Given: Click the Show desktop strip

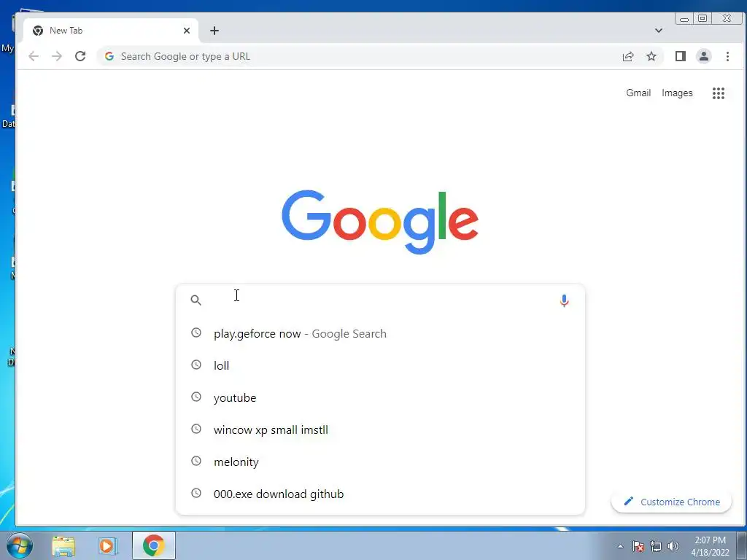Looking at the screenshot, I should click(742, 545).
